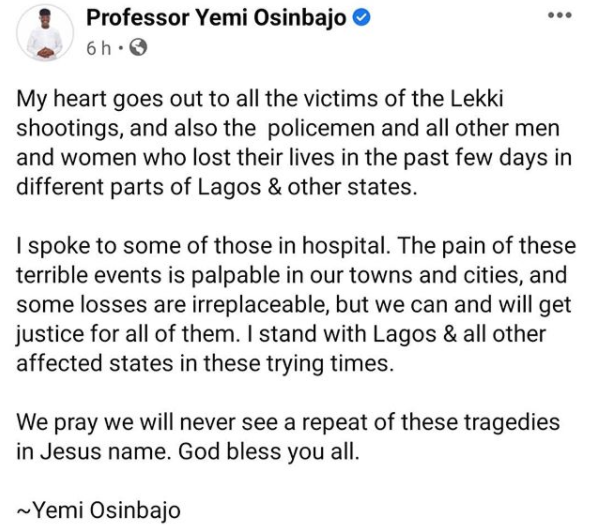Click the line starting "terrible events is palpable"
Image resolution: width=591 pixels, height=527 pixels.
291,276
